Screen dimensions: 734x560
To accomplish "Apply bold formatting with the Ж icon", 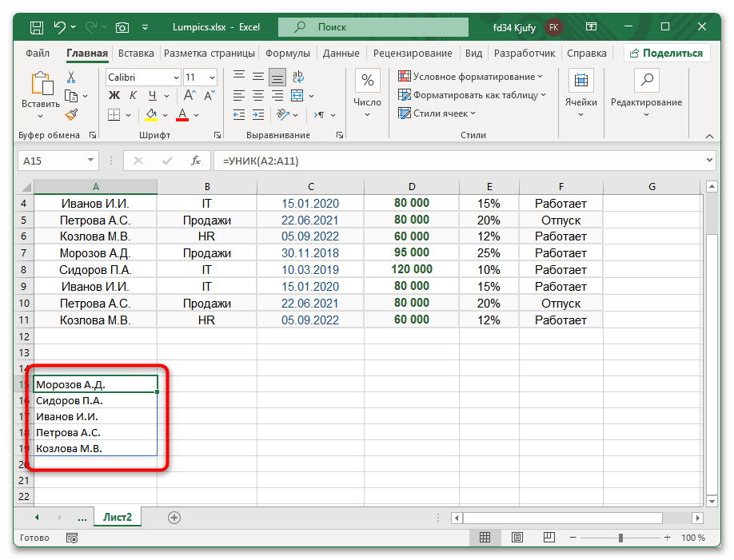I will 115,96.
